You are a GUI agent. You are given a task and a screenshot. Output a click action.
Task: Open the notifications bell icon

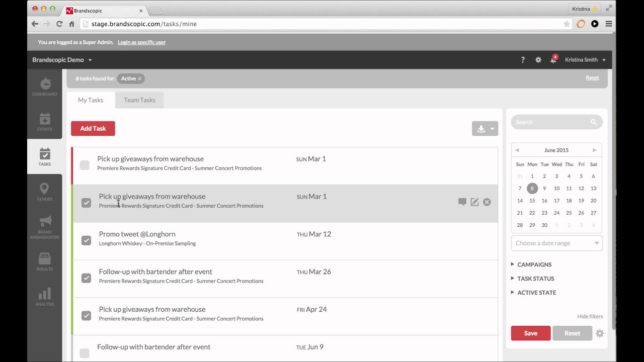pos(553,59)
